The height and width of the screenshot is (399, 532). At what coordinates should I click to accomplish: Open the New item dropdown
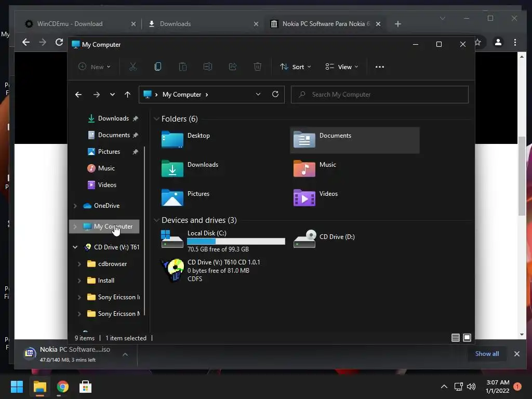click(95, 67)
